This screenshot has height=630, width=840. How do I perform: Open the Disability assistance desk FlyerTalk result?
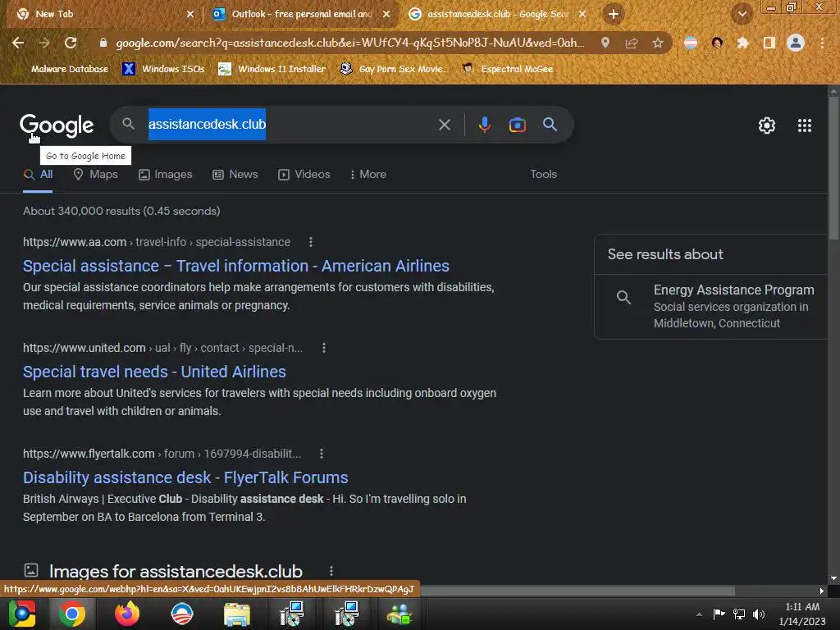[185, 478]
